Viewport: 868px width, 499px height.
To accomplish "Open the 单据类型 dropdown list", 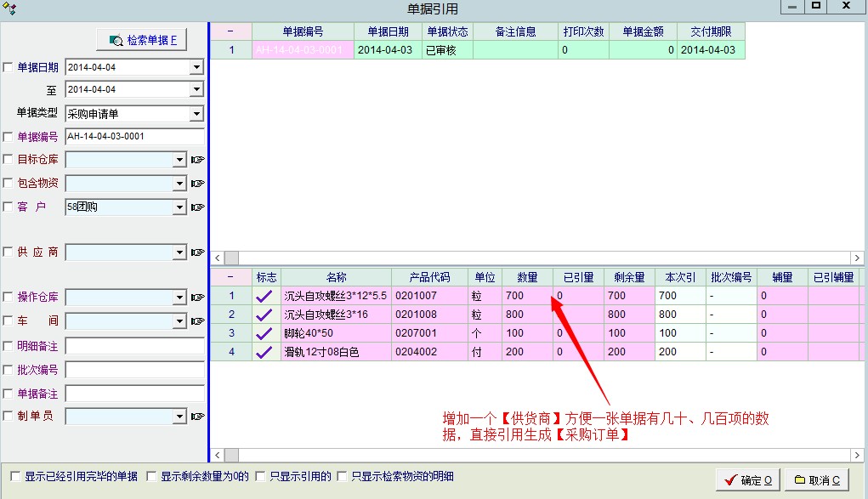I will point(196,113).
